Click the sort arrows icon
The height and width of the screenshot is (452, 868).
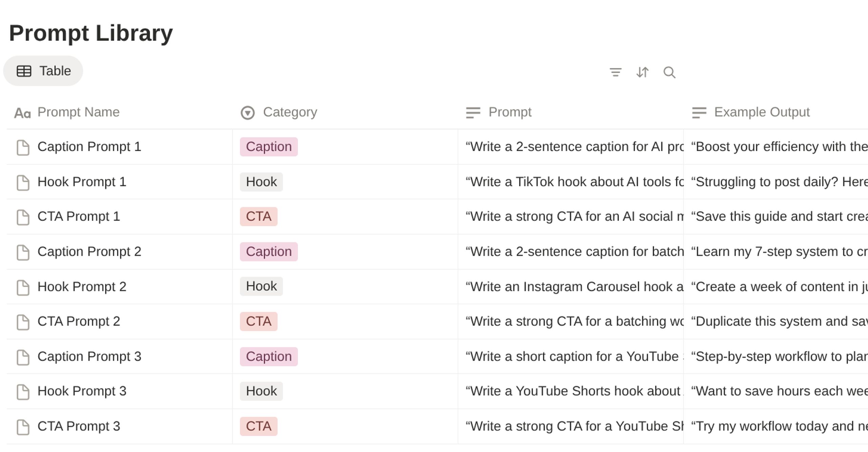(x=642, y=72)
